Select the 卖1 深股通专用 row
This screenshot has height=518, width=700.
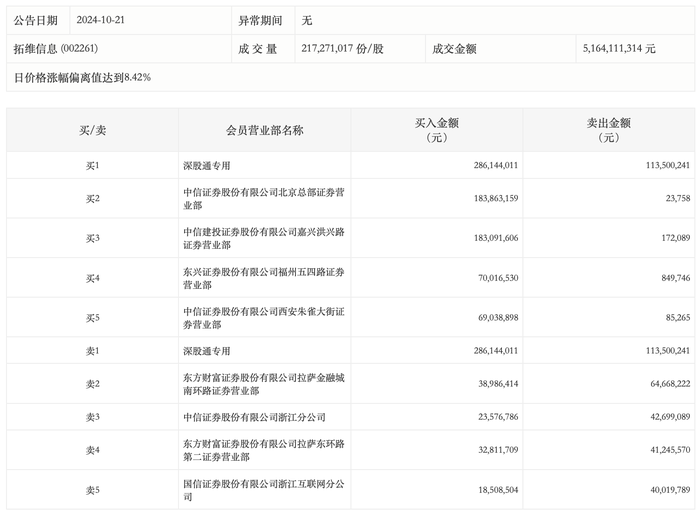point(350,351)
